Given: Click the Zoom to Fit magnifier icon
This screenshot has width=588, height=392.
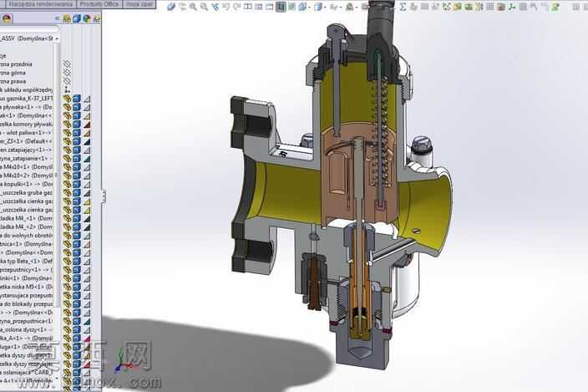Looking at the screenshot, I should coord(194,7).
